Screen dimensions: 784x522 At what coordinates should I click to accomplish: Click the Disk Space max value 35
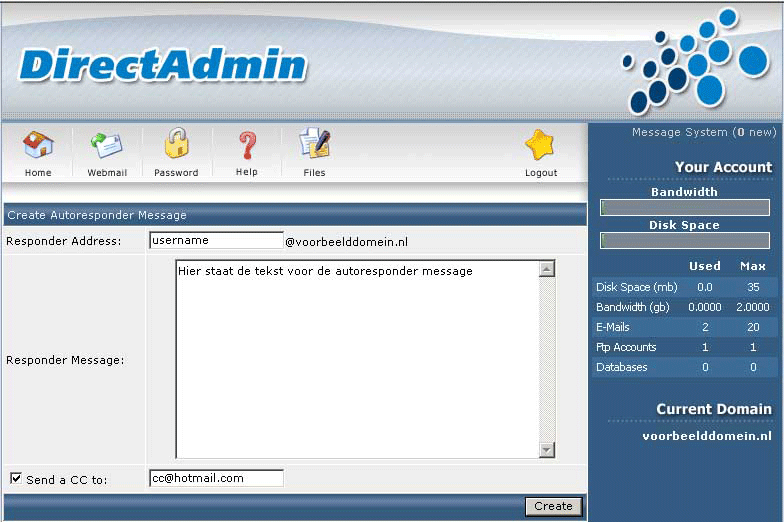pos(753,287)
